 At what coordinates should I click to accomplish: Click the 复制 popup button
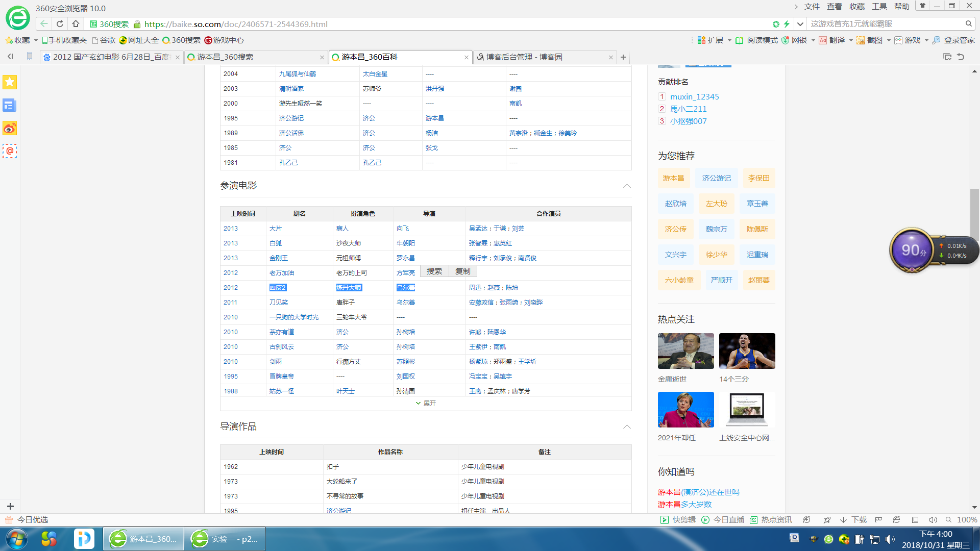click(x=462, y=271)
